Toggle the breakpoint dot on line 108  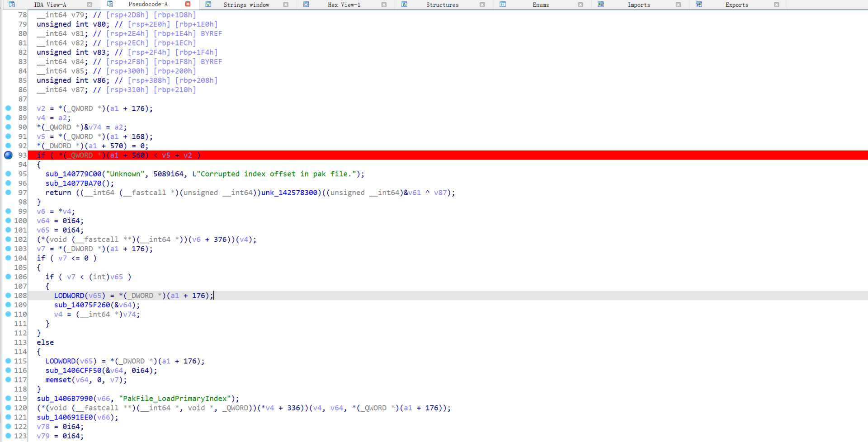(x=8, y=296)
